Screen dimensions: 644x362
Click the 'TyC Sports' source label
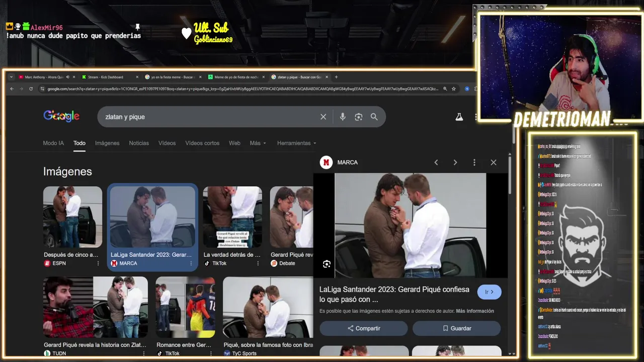point(245,353)
